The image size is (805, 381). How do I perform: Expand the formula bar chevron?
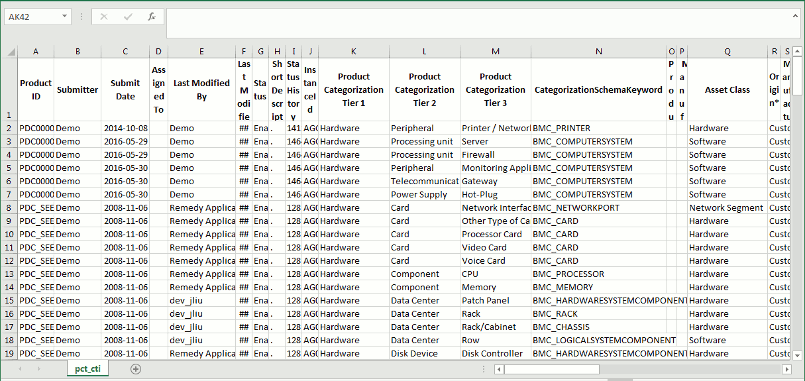coord(795,15)
